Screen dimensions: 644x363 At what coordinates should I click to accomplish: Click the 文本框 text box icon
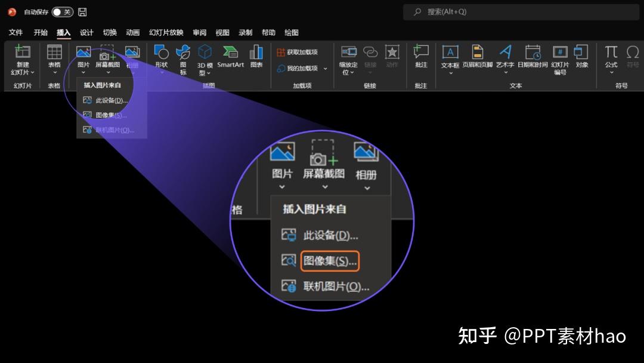[450, 52]
